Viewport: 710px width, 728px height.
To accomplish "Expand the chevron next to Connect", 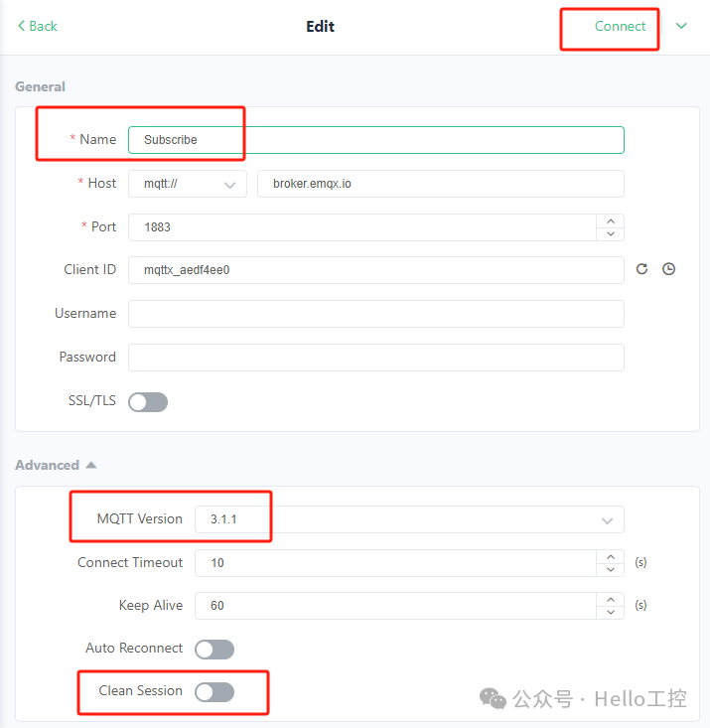I will coord(681,26).
